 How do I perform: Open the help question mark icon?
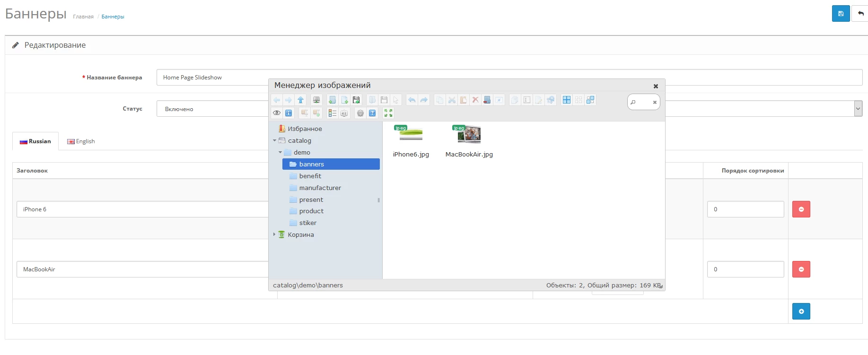coord(372,113)
